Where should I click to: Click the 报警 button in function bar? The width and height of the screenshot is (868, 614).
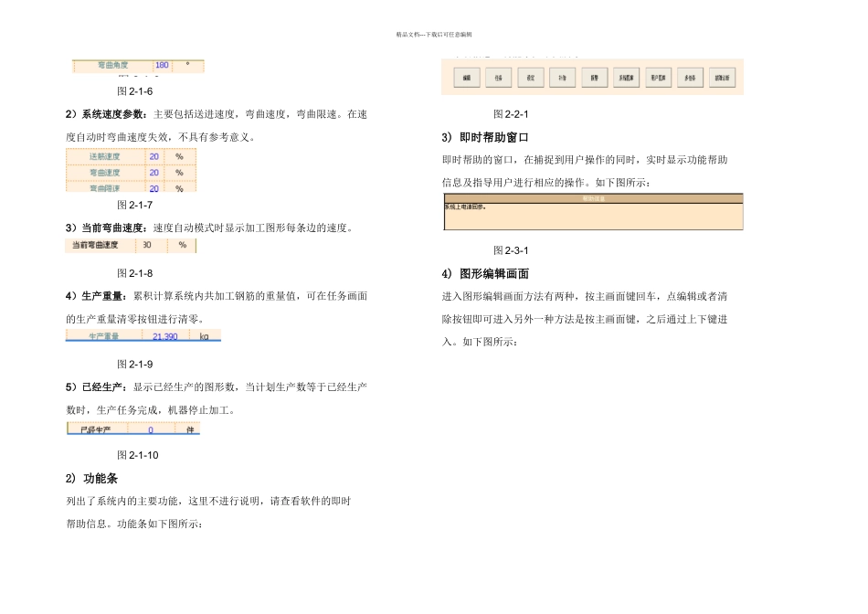pyautogui.click(x=595, y=78)
